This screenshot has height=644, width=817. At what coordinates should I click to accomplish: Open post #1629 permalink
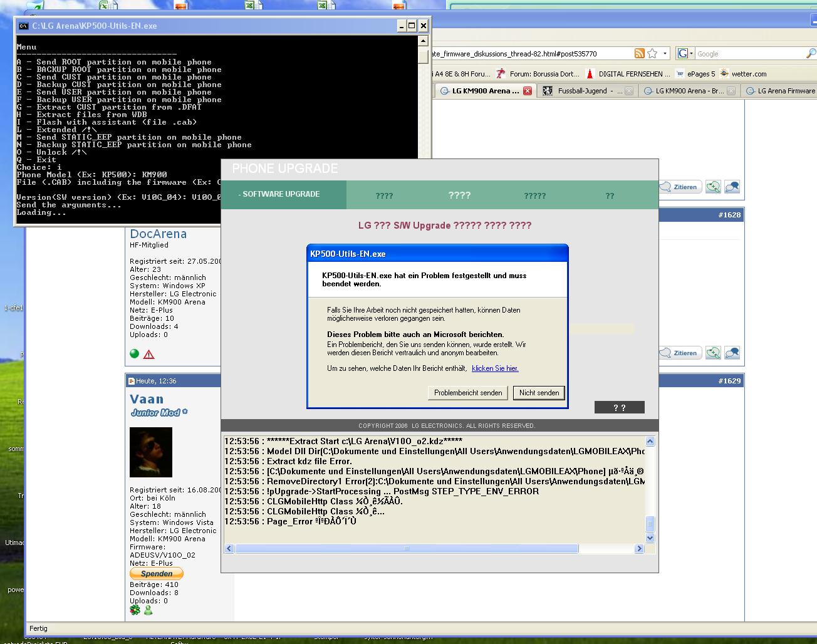(729, 381)
